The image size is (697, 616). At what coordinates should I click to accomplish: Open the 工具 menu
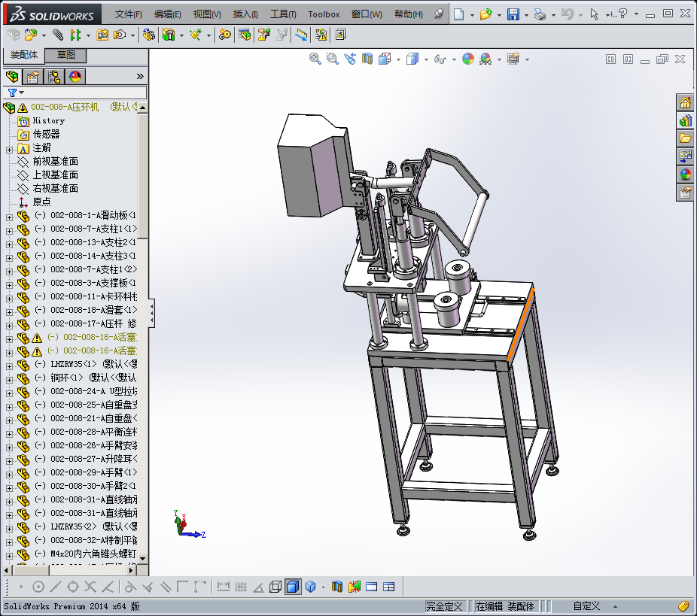coord(283,14)
